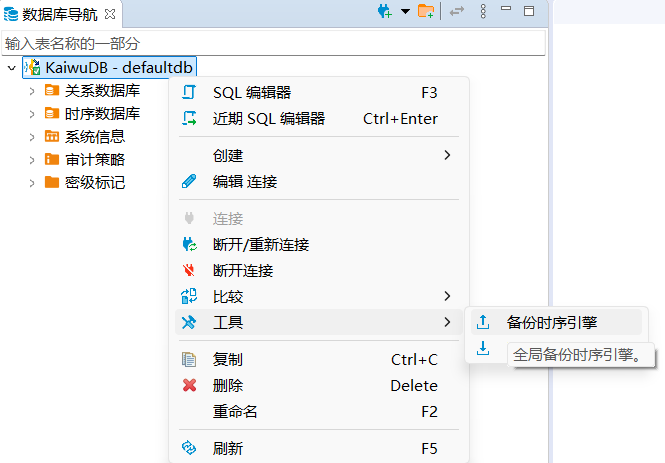Click the reconnect plug icon
This screenshot has width=665, height=463.
(x=189, y=244)
